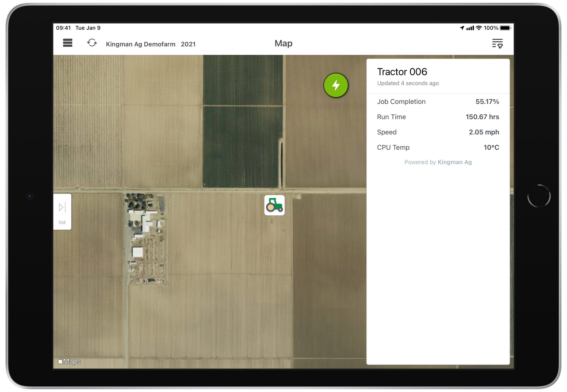Open the filter list icon
The height and width of the screenshot is (392, 567).
coord(497,43)
